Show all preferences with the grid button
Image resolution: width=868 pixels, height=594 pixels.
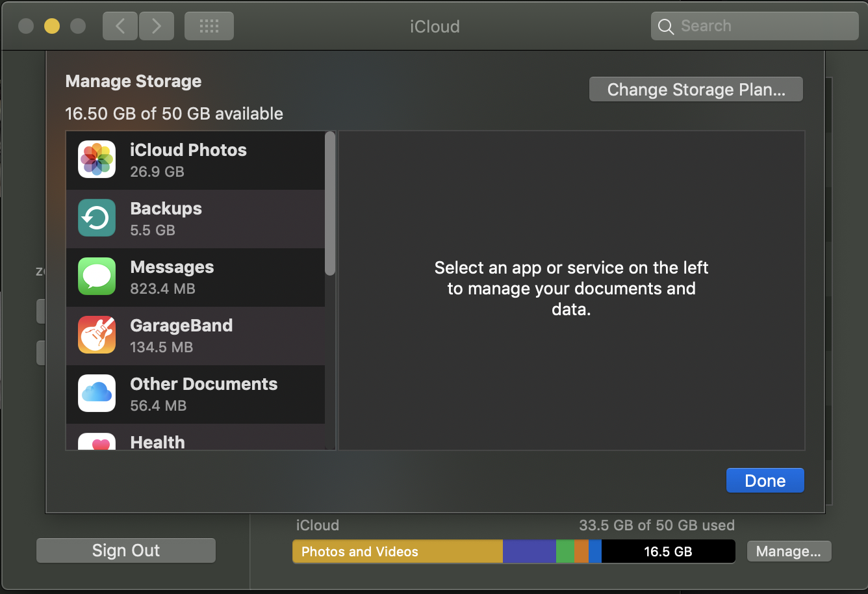pyautogui.click(x=209, y=26)
